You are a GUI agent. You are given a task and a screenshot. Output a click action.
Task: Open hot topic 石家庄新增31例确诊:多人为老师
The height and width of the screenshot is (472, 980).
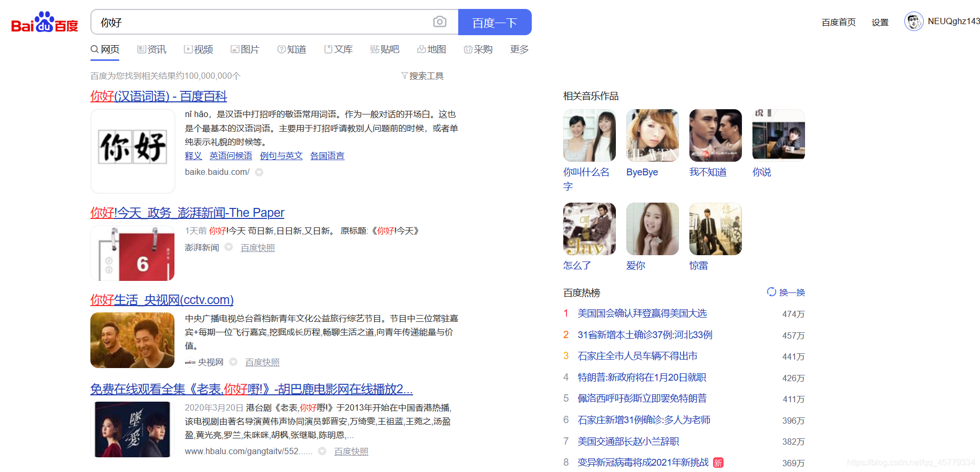[x=644, y=420]
